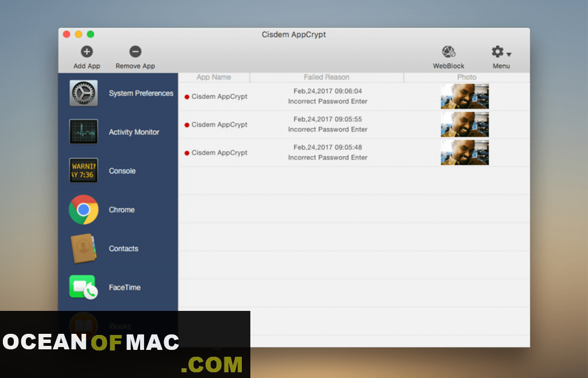Choose Chrome label in sidebar

pyautogui.click(x=122, y=210)
